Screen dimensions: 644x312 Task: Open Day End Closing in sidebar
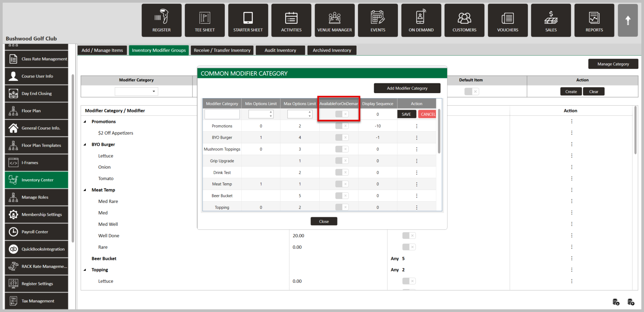(x=37, y=93)
